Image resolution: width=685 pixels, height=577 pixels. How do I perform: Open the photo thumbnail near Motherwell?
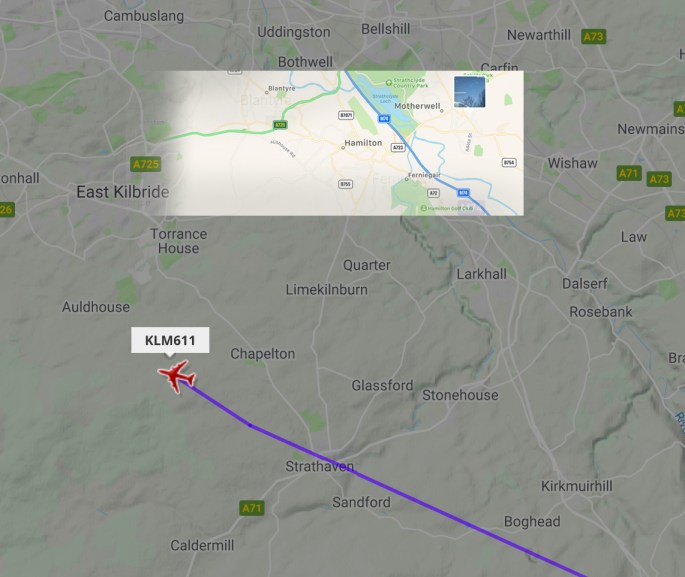[469, 92]
